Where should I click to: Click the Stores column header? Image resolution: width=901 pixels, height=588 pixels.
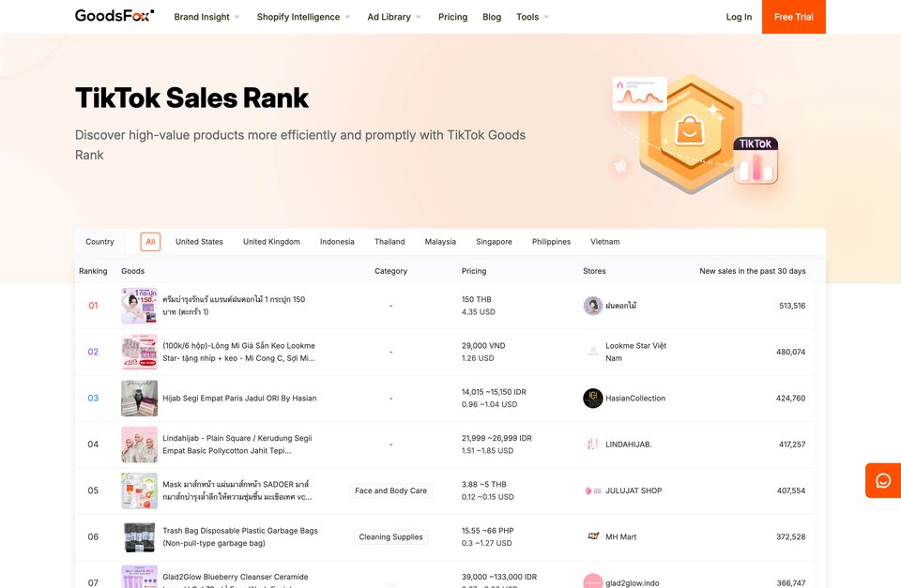coord(594,271)
